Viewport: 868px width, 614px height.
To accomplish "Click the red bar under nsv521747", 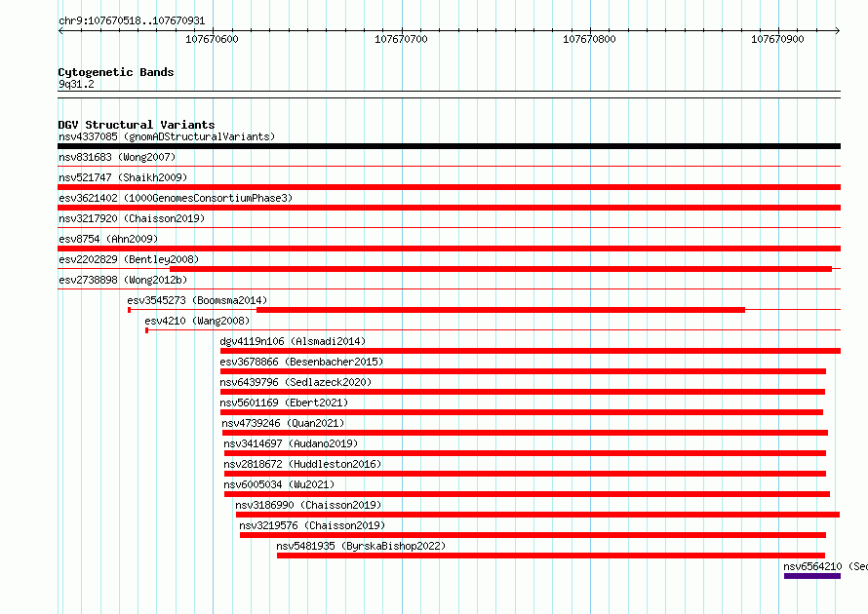I will coord(449,187).
